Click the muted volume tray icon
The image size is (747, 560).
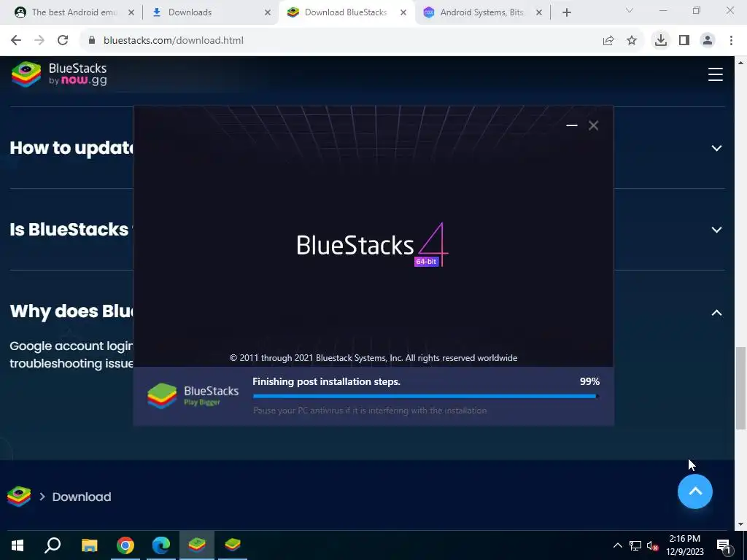click(x=653, y=545)
